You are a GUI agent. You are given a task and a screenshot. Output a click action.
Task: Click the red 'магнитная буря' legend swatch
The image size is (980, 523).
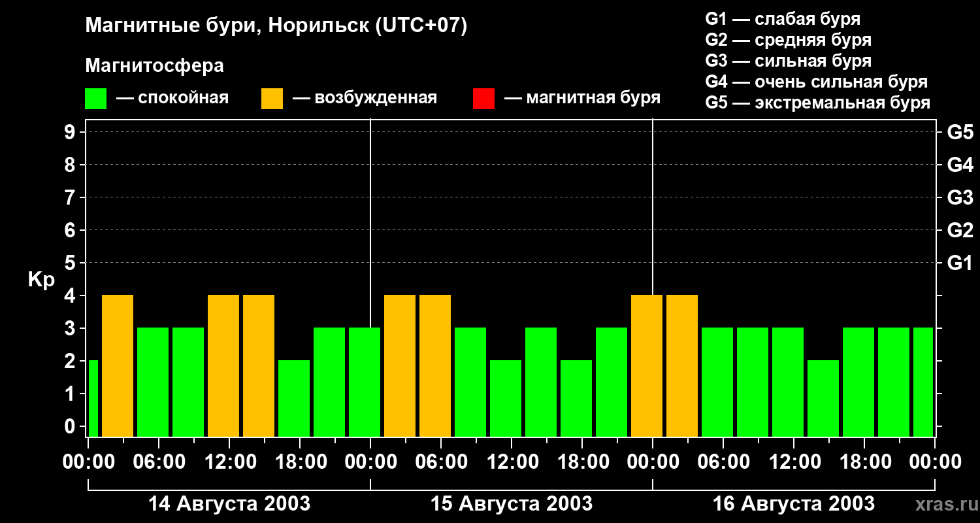483,99
